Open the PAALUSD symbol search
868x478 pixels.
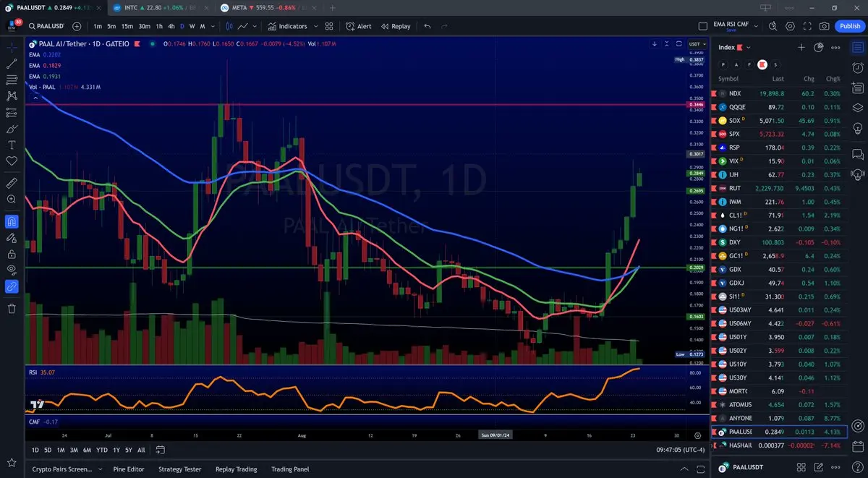47,26
